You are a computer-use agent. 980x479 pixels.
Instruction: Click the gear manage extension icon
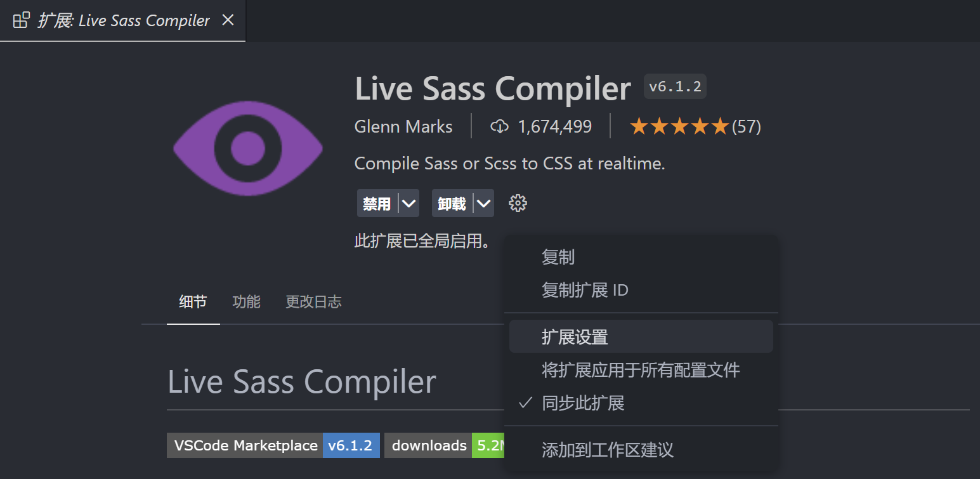tap(518, 204)
